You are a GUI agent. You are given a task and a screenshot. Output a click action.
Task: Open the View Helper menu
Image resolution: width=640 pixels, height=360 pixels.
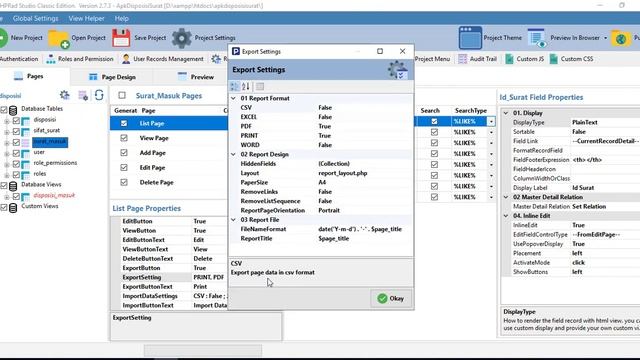point(87,18)
